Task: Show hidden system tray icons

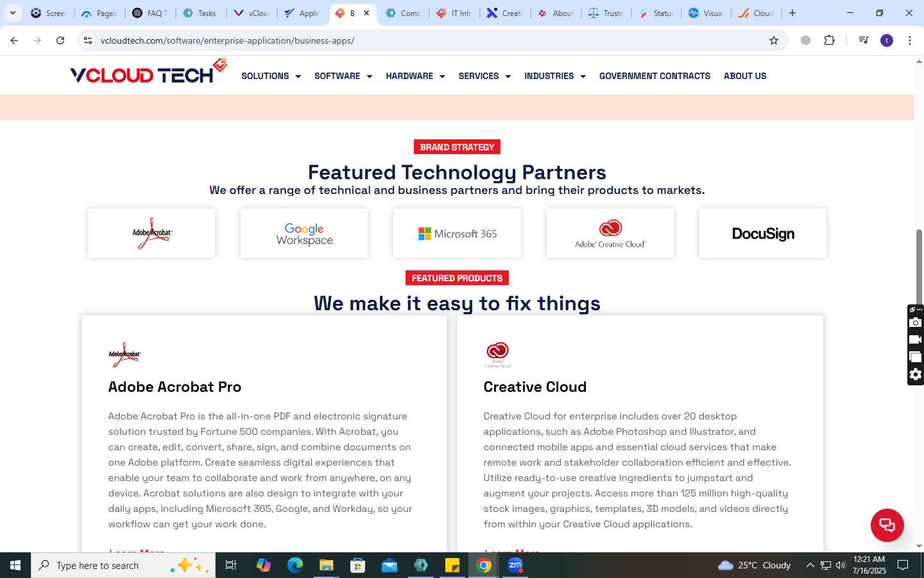Action: (x=810, y=565)
